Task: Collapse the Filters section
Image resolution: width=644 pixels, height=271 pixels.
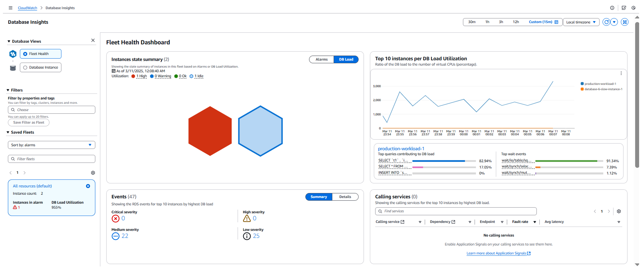Action: [x=8, y=90]
